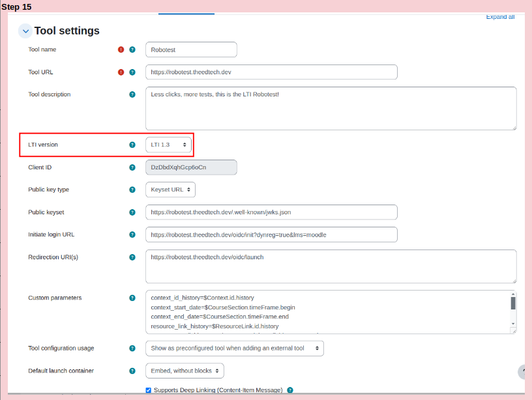
Task: Click the Tool URL input field
Action: coord(271,72)
